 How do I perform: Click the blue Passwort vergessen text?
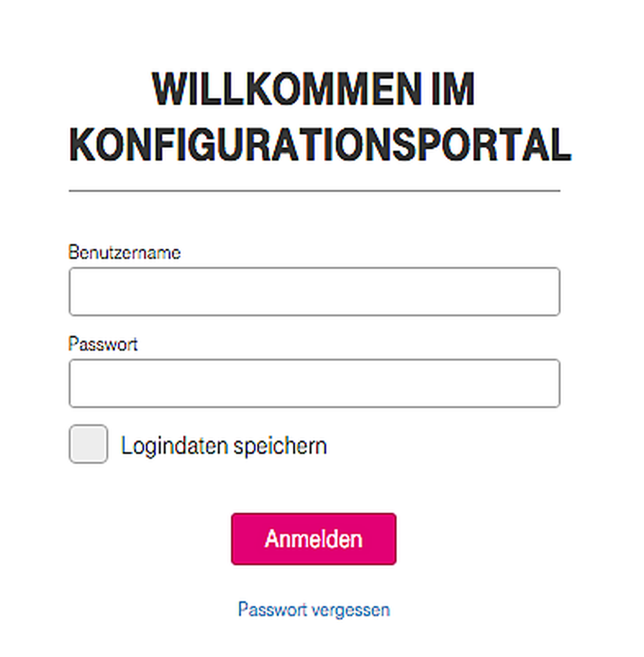coord(314,609)
